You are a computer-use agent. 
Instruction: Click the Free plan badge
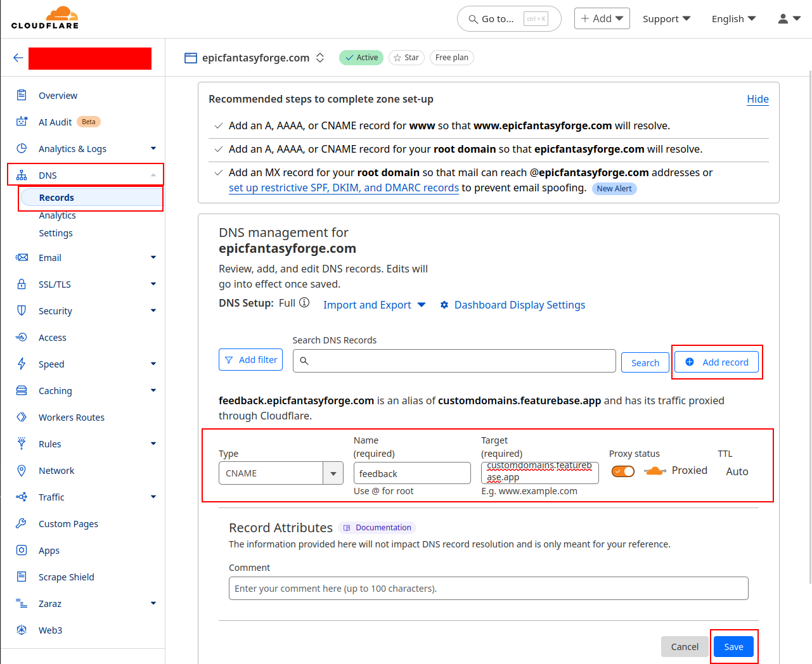click(452, 58)
